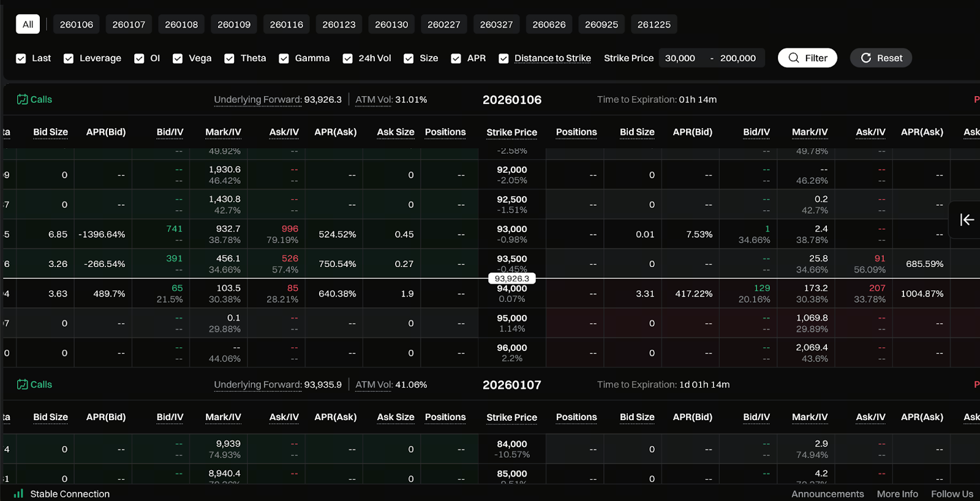Click the Stable Connection signal icon
The height and width of the screenshot is (501, 980).
[18, 494]
